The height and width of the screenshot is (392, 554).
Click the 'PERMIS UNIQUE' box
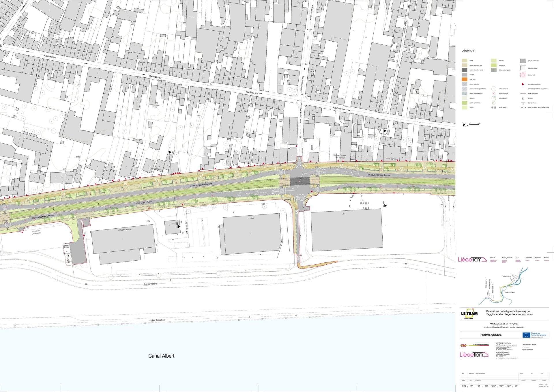[x=491, y=335]
